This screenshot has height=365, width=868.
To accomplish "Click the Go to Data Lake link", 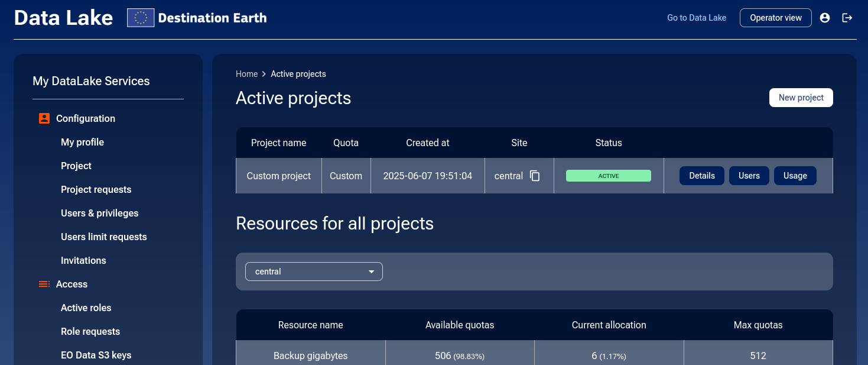I will point(696,18).
